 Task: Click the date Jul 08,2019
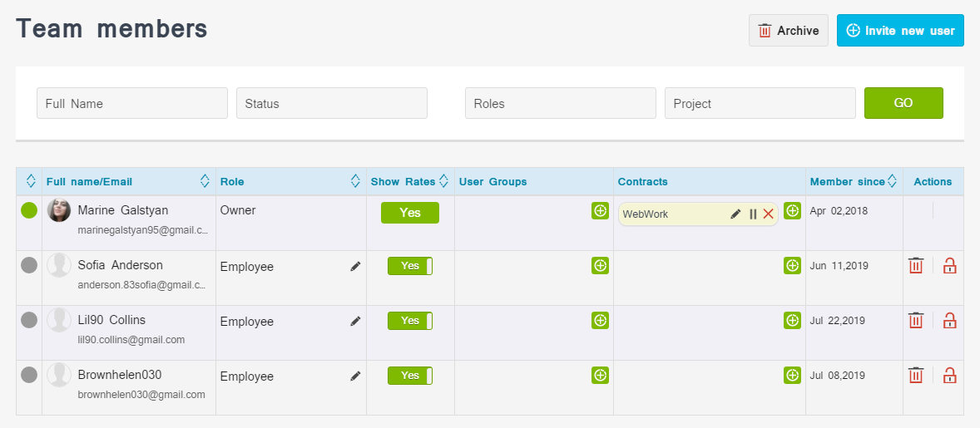pyautogui.click(x=837, y=376)
